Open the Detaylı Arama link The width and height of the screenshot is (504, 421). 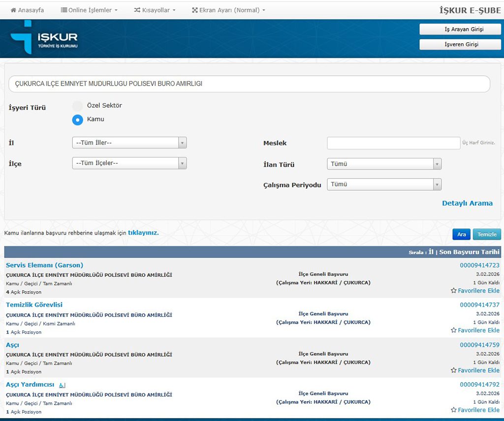(x=467, y=203)
